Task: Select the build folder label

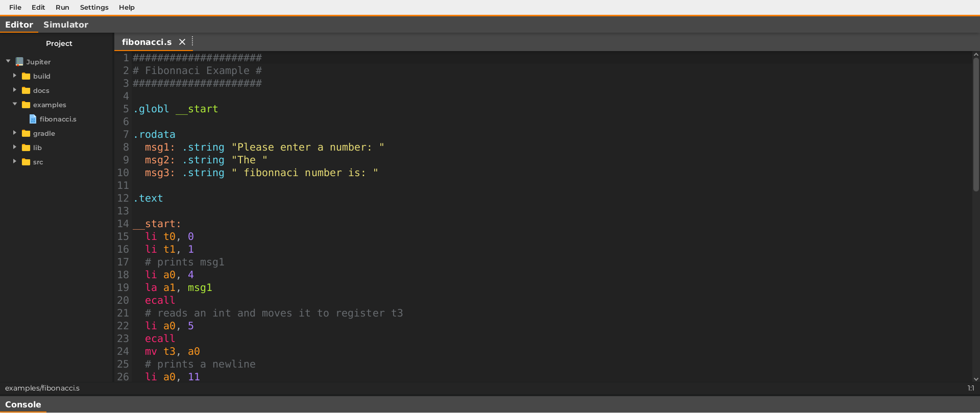Action: 41,76
